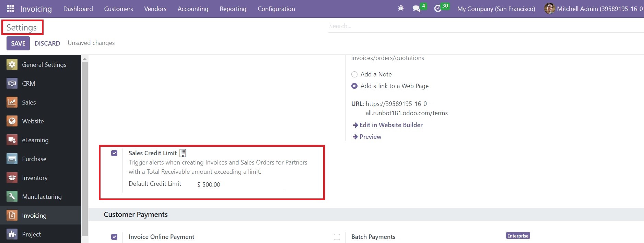
Task: Open Reporting menu
Action: pyautogui.click(x=233, y=9)
